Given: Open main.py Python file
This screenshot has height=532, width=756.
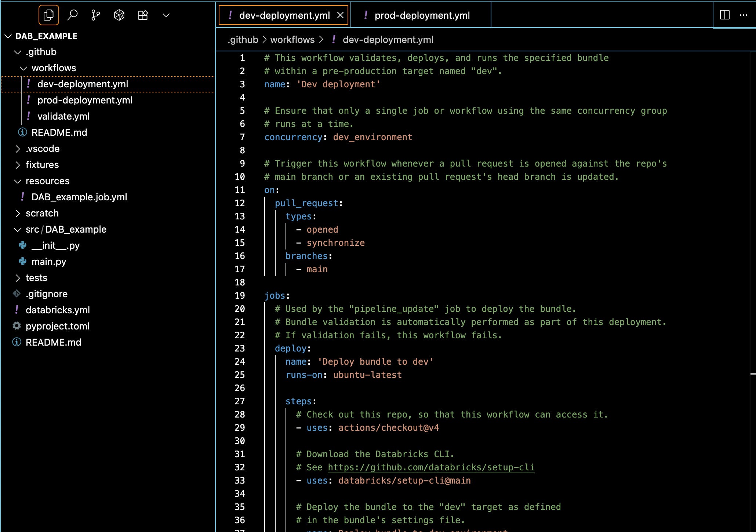Looking at the screenshot, I should click(x=49, y=262).
